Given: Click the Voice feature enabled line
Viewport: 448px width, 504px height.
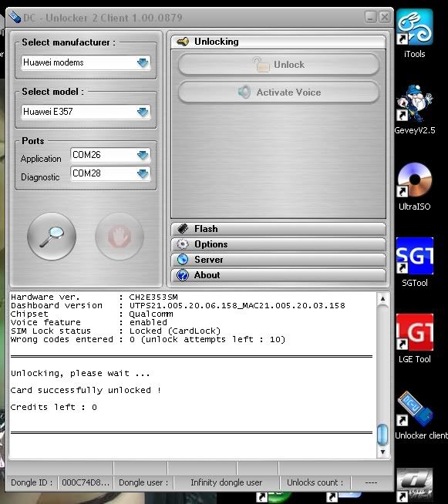Looking at the screenshot, I should [89, 322].
